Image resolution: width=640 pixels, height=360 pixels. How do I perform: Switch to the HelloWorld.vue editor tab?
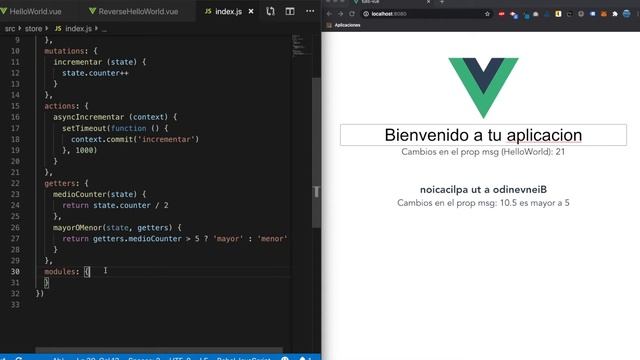point(35,11)
